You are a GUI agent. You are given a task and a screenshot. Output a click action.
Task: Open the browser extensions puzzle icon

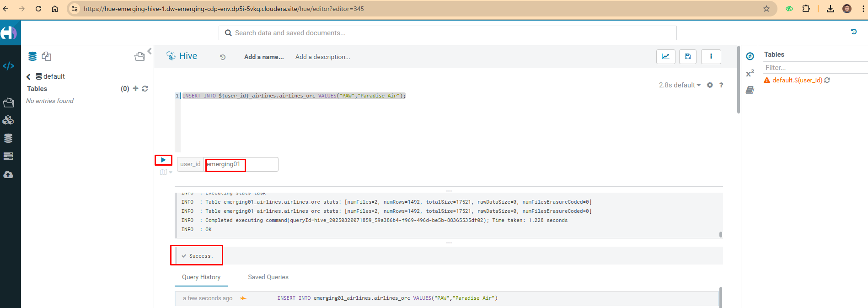click(x=806, y=9)
